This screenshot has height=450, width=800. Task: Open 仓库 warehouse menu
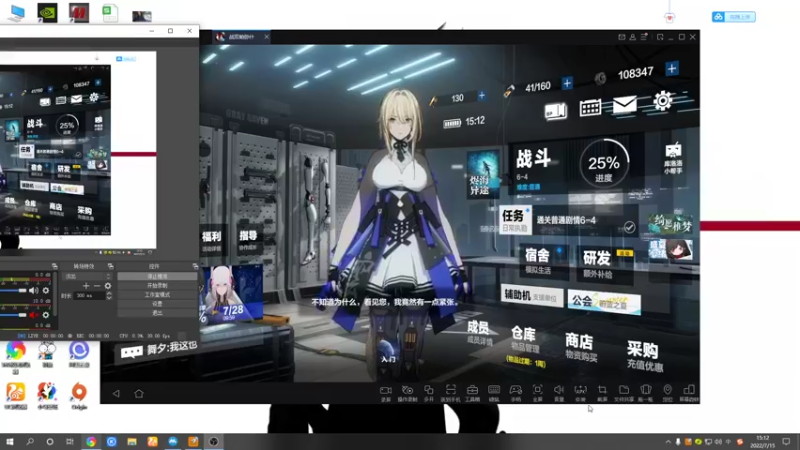click(524, 340)
